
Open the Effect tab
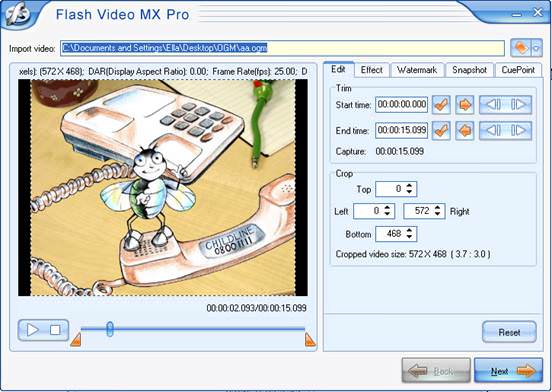pos(372,70)
